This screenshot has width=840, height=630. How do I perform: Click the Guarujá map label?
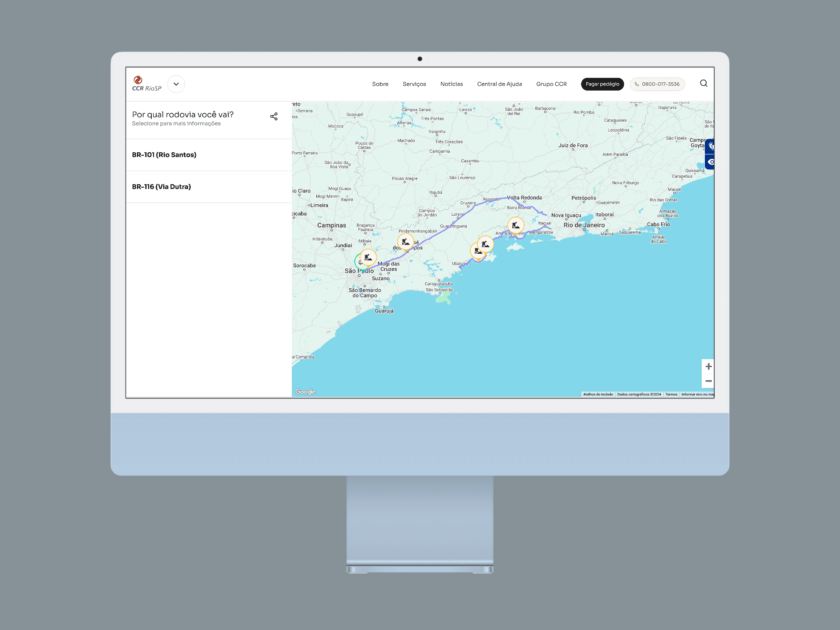[x=384, y=311]
